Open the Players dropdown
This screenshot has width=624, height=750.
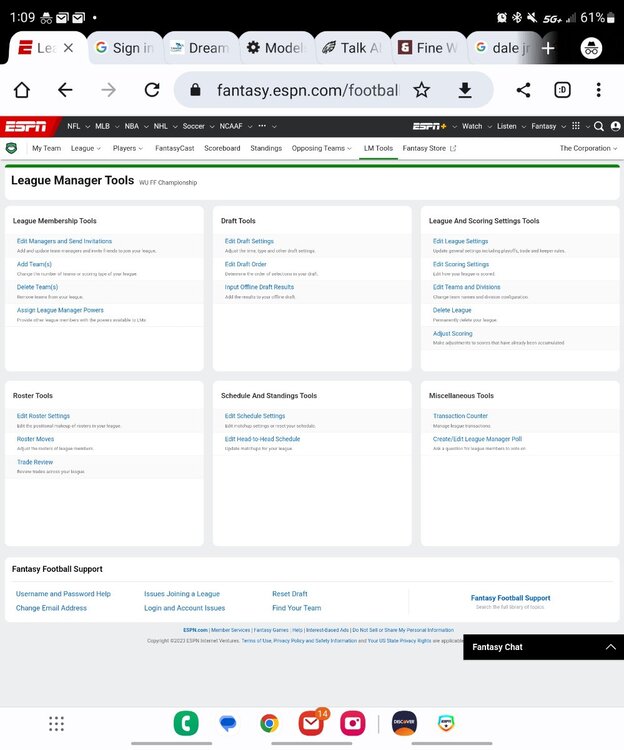pyautogui.click(x=128, y=148)
